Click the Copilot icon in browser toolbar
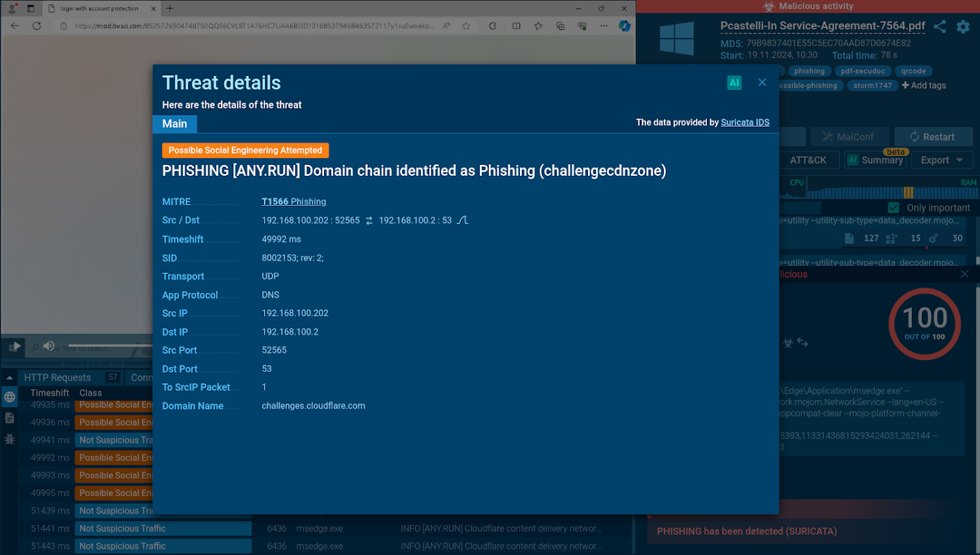 coord(625,26)
